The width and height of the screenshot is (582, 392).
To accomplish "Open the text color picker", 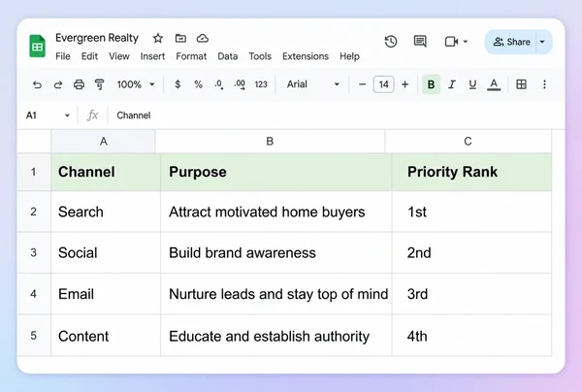I will point(494,84).
